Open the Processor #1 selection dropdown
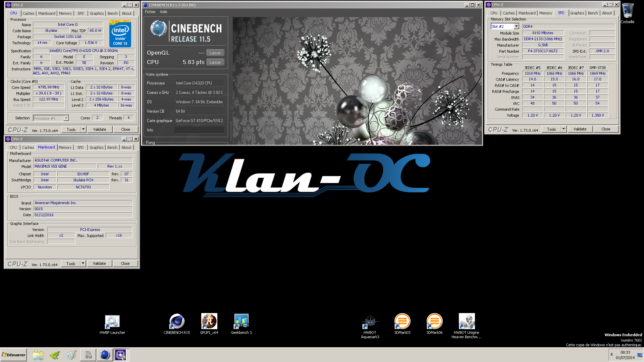Viewport: 644px width, 362px height. tap(66, 118)
